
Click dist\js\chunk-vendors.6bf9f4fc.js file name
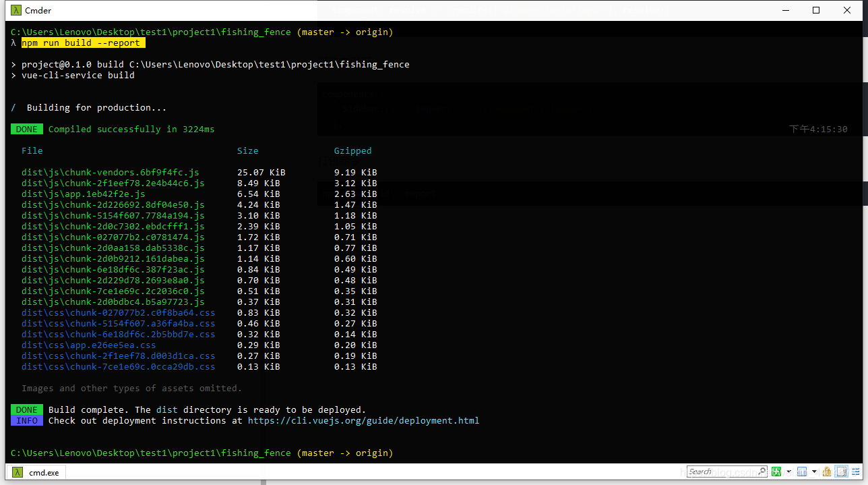[111, 173]
